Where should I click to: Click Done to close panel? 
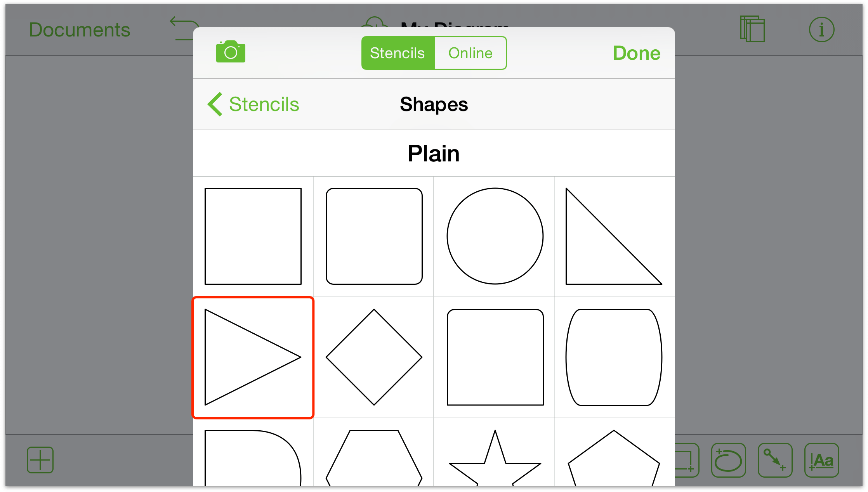[637, 53]
